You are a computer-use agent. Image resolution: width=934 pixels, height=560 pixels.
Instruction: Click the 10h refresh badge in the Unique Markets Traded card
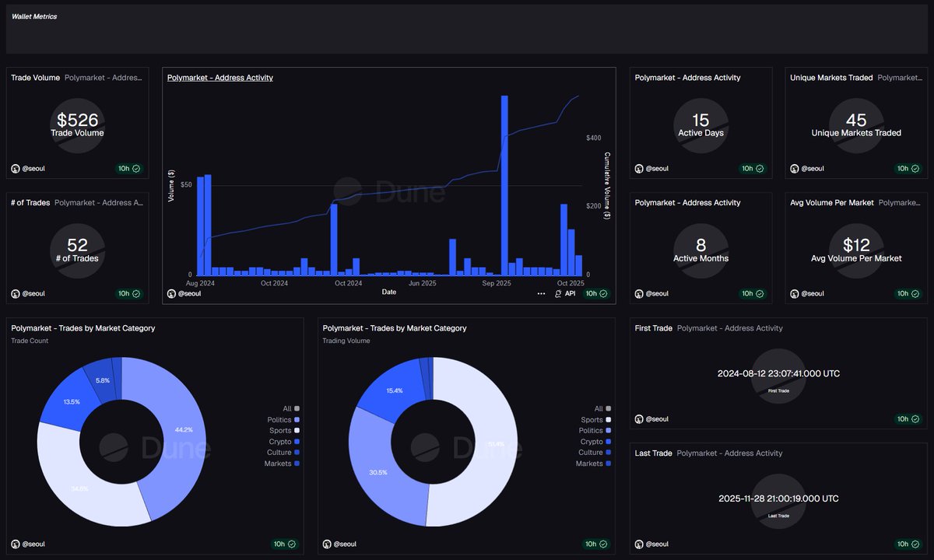(x=908, y=168)
